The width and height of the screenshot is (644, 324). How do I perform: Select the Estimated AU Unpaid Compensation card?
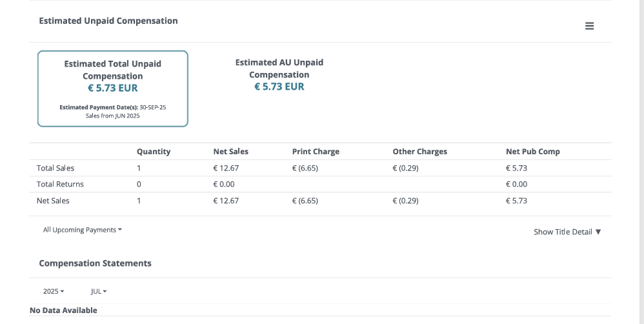click(279, 75)
